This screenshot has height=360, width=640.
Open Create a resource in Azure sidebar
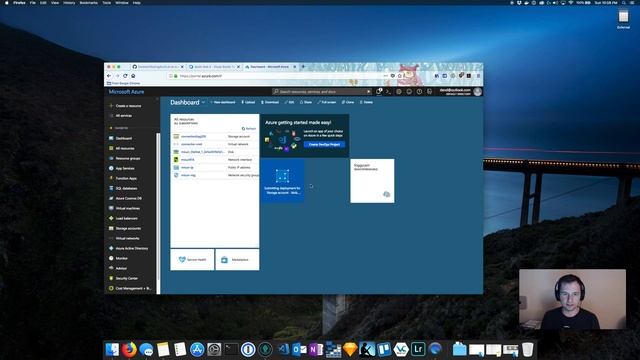(x=126, y=106)
